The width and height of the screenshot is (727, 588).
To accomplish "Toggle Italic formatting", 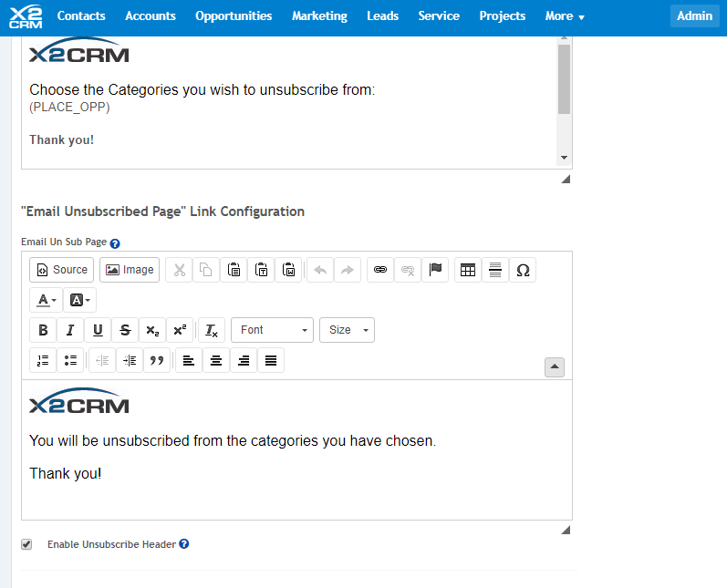I will [x=70, y=330].
